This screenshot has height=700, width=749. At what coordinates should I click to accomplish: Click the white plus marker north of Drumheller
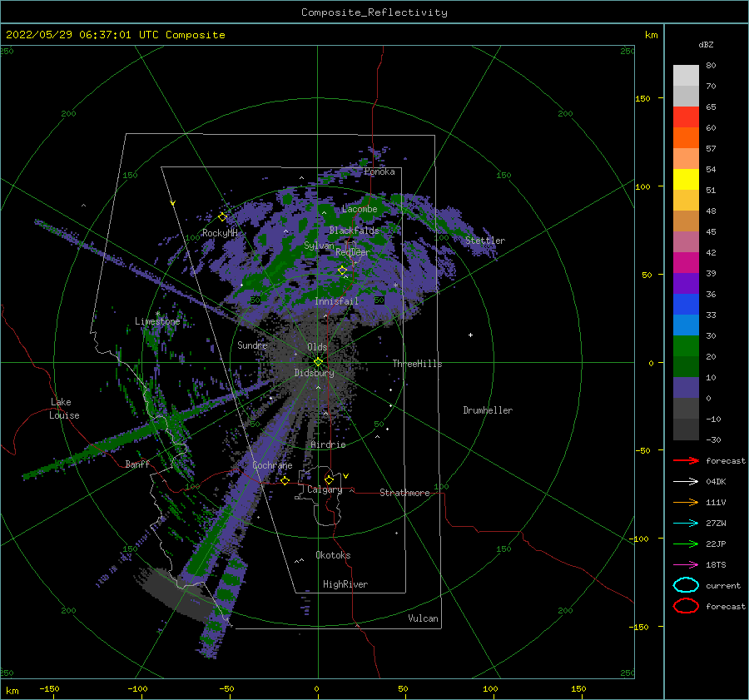[x=470, y=335]
